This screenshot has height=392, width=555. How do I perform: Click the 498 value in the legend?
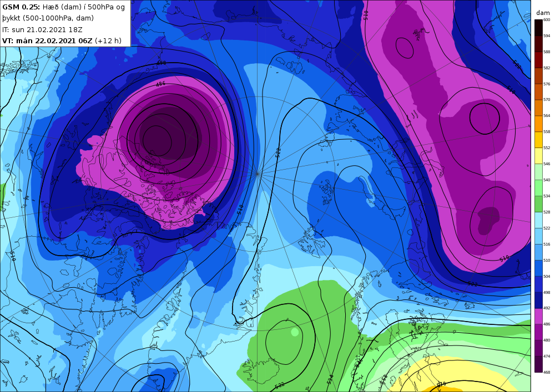[x=547, y=292]
